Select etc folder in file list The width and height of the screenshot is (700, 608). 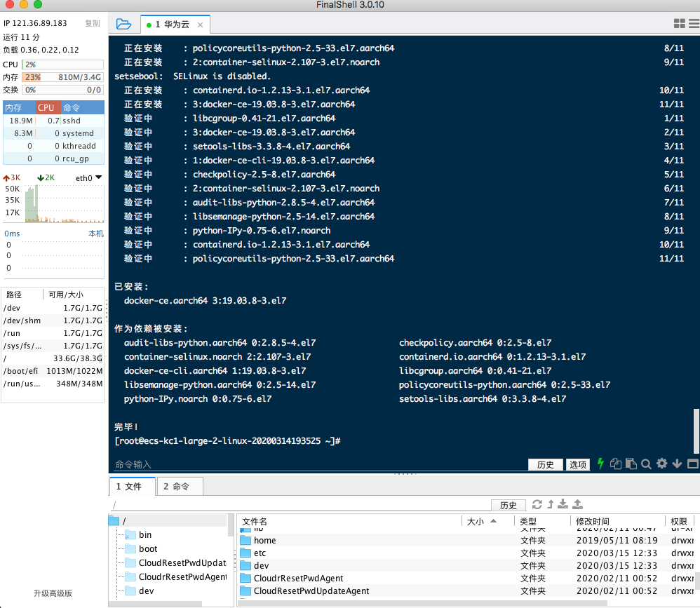coord(466,553)
